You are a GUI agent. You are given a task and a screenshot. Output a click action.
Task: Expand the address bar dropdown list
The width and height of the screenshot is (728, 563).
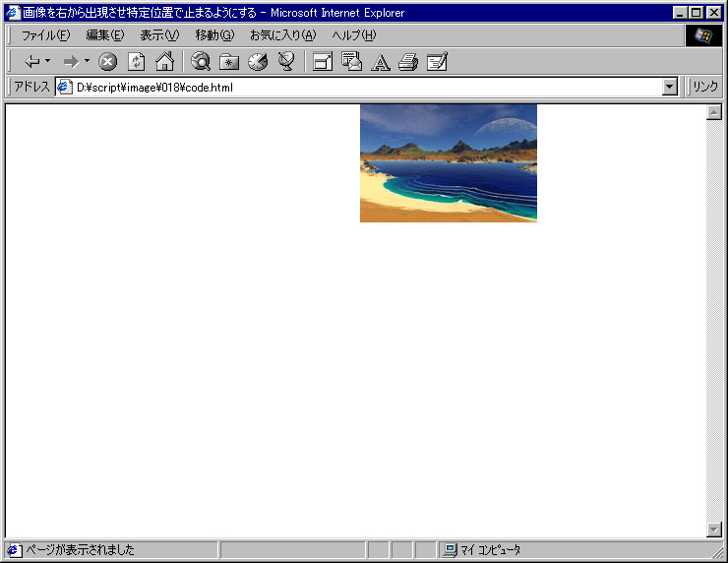(x=670, y=87)
